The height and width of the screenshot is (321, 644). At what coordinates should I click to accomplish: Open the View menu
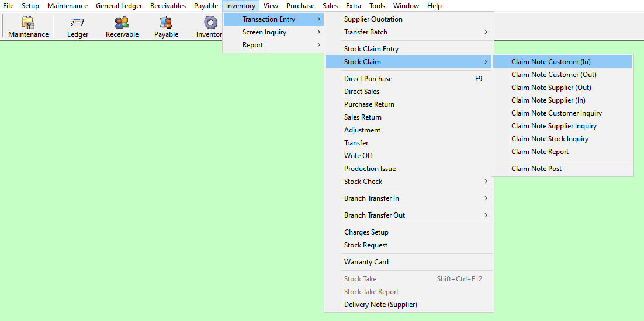(x=271, y=6)
